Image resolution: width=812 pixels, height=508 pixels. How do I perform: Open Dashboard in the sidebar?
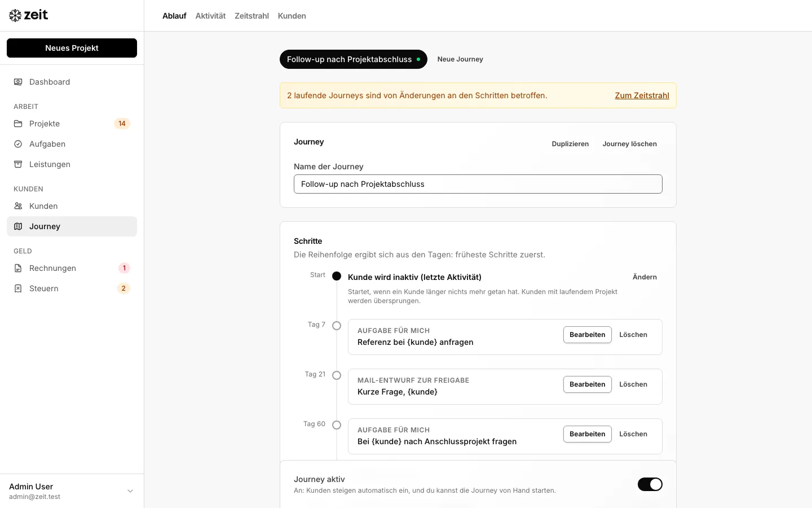72,82
